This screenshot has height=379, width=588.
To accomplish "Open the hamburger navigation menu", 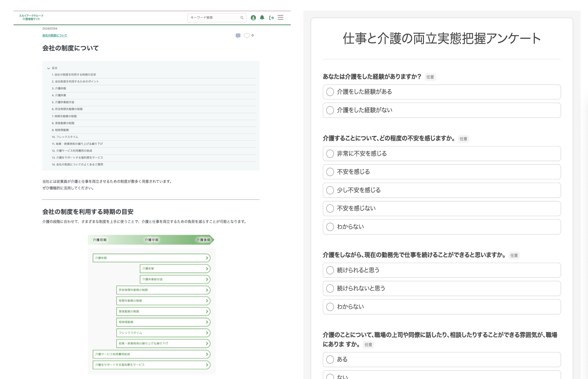I will tap(280, 18).
